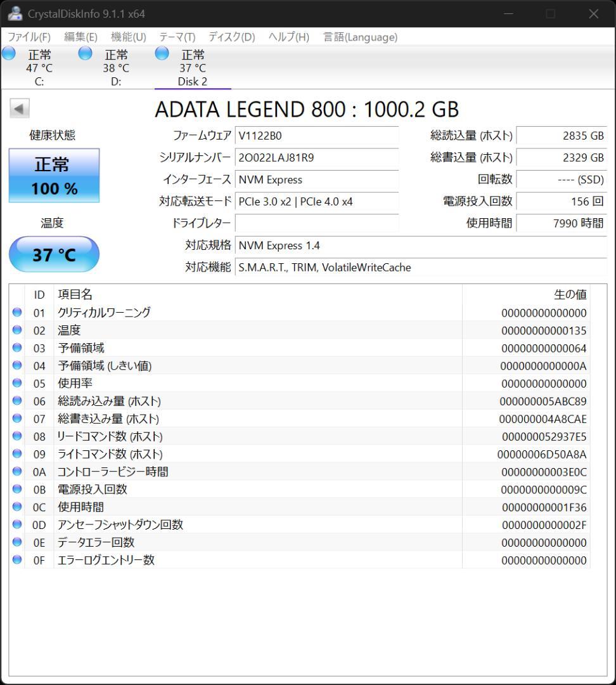
Task: Click rotation rate value ---- (SSD)
Action: [x=561, y=179]
